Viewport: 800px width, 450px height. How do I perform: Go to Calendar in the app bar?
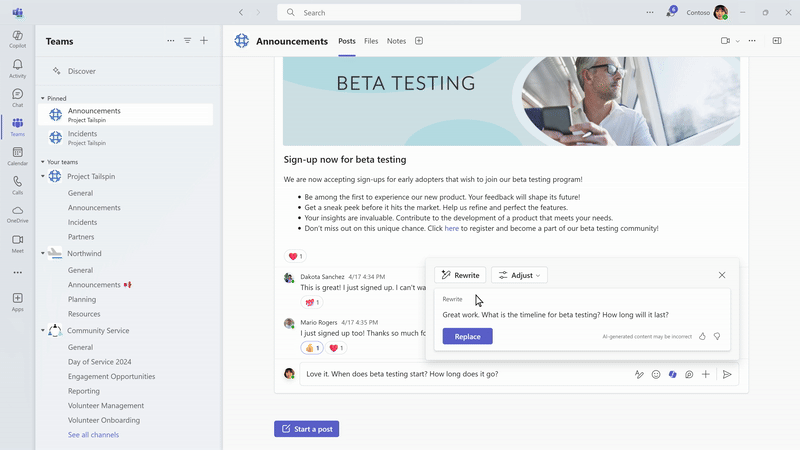tap(17, 156)
